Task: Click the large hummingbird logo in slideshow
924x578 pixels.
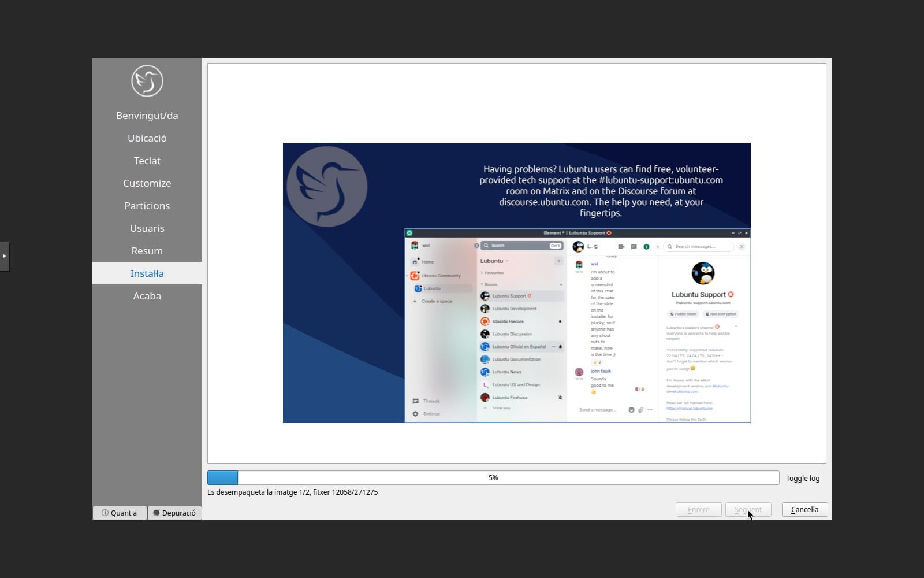Action: (x=327, y=186)
